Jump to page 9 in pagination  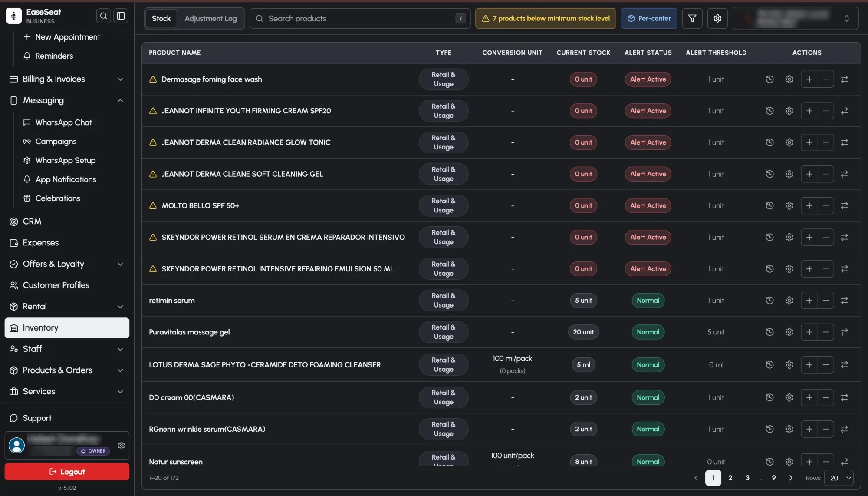[x=774, y=478]
